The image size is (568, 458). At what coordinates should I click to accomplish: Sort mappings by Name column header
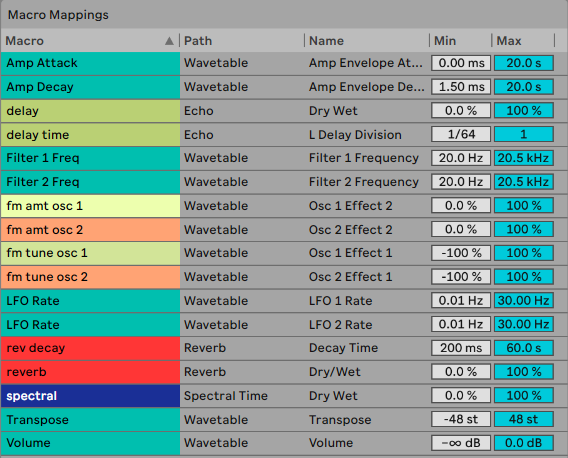pyautogui.click(x=326, y=41)
